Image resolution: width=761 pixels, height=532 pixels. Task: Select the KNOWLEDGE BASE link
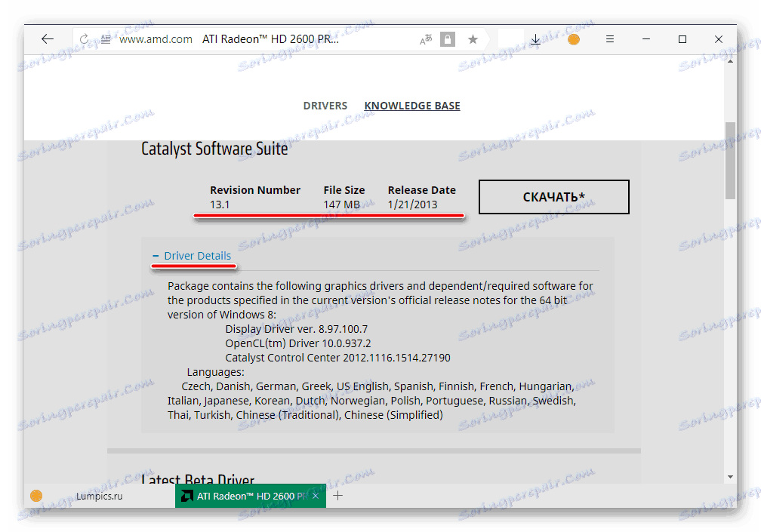click(x=411, y=106)
